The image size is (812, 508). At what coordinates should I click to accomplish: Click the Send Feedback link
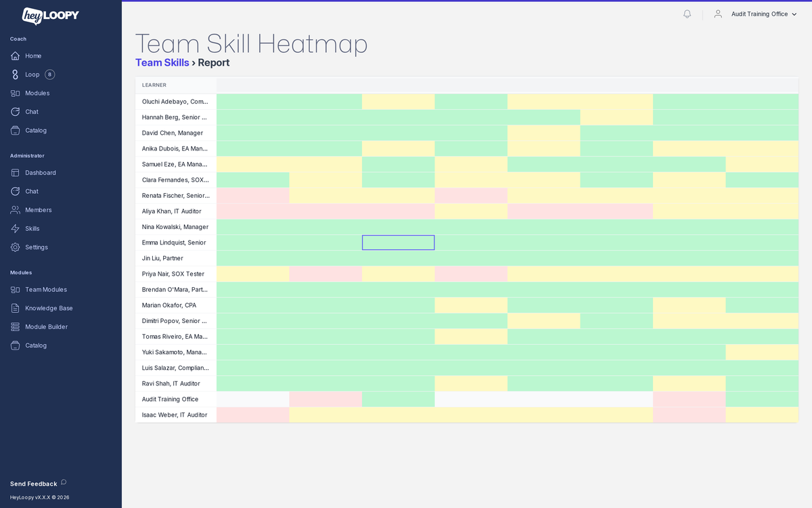tap(33, 484)
